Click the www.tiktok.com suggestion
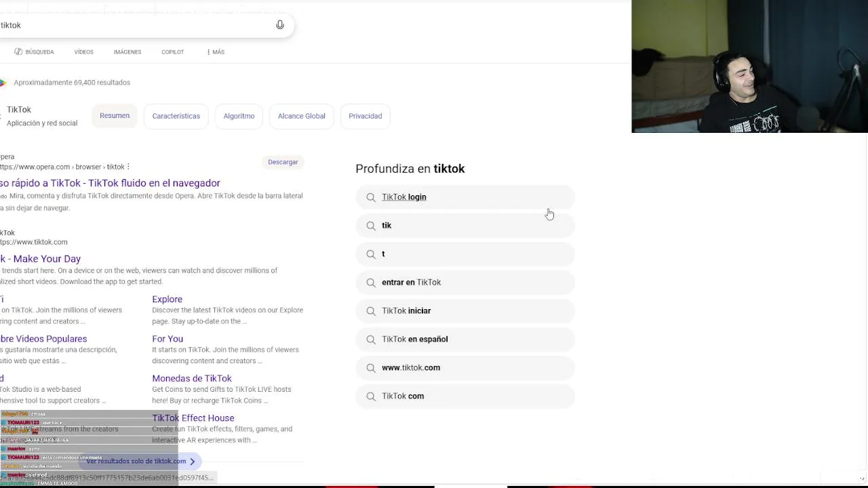 tap(465, 368)
